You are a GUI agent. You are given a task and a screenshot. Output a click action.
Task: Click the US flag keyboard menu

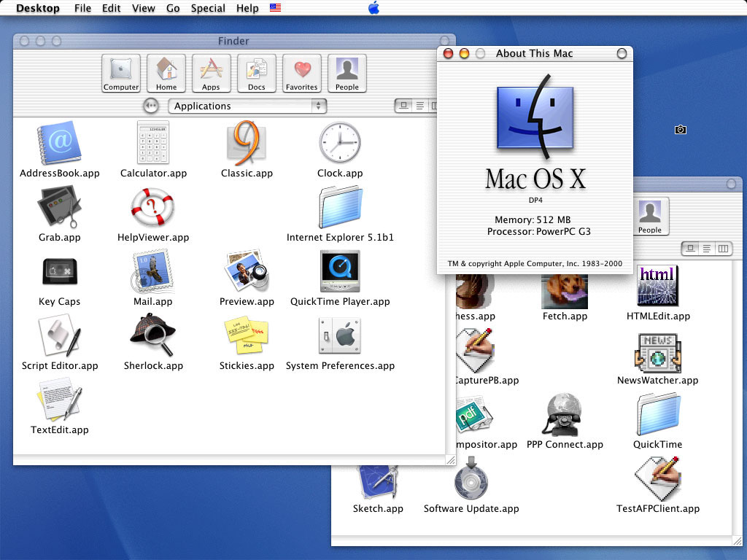coord(275,7)
